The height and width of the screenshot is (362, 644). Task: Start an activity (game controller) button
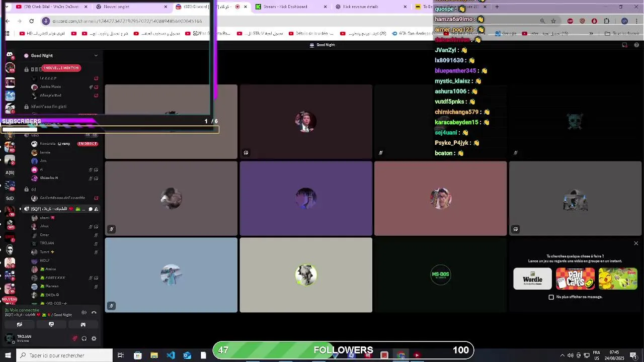tap(83, 324)
